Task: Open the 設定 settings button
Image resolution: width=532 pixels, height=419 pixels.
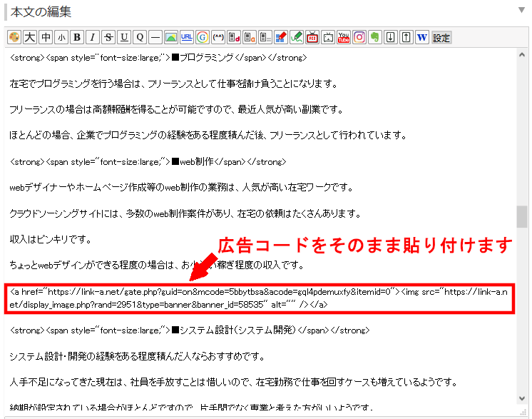Action: (x=441, y=37)
